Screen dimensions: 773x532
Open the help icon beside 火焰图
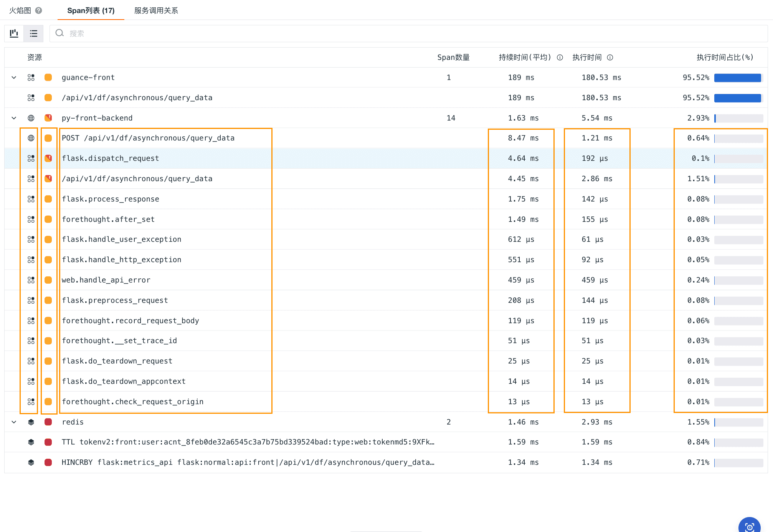point(38,10)
